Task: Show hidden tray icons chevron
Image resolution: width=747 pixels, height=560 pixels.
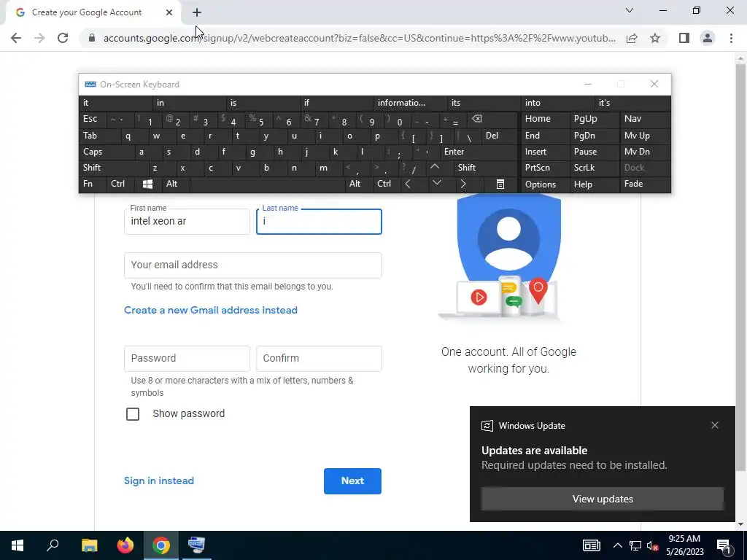Action: [617, 545]
